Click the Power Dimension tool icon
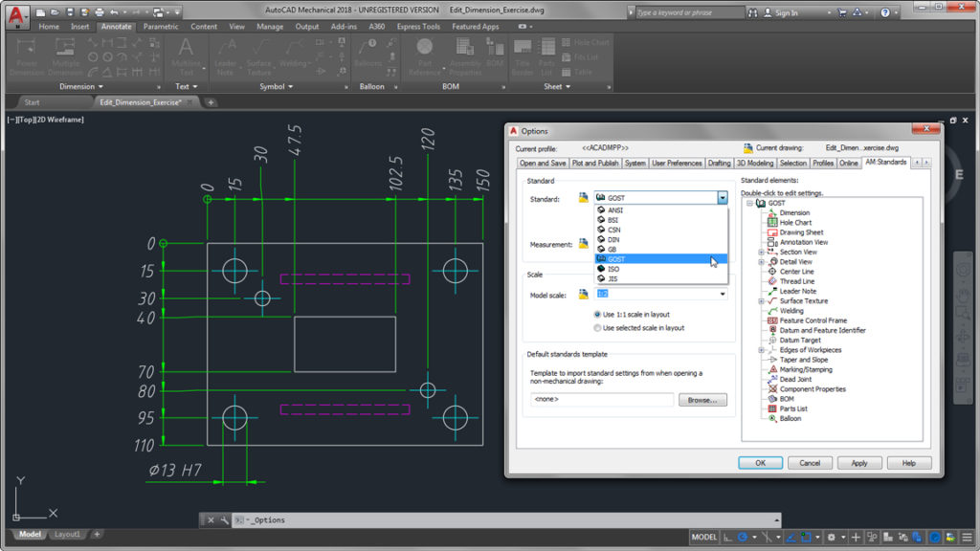 click(x=25, y=48)
